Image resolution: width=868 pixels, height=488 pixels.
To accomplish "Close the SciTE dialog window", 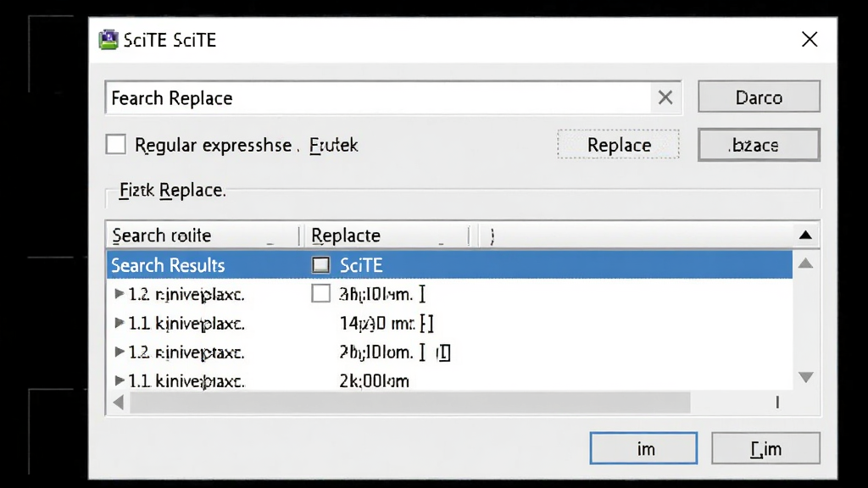I will point(810,39).
